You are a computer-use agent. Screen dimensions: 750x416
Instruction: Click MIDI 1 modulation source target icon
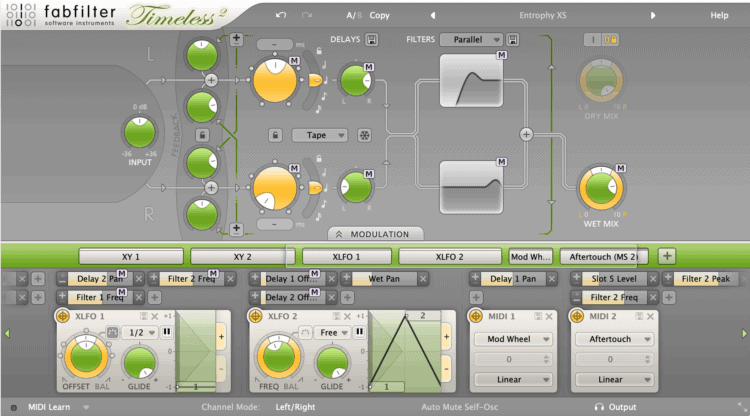tap(475, 316)
